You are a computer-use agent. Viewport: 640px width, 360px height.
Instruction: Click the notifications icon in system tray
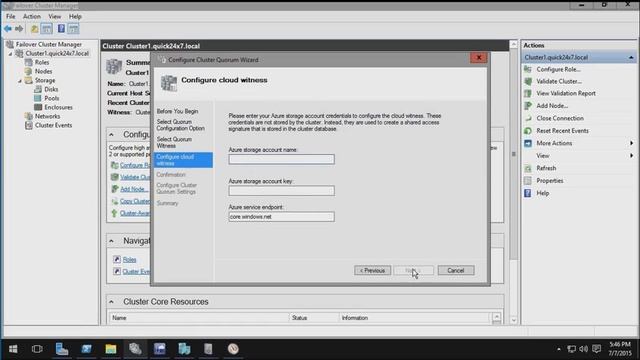597,349
